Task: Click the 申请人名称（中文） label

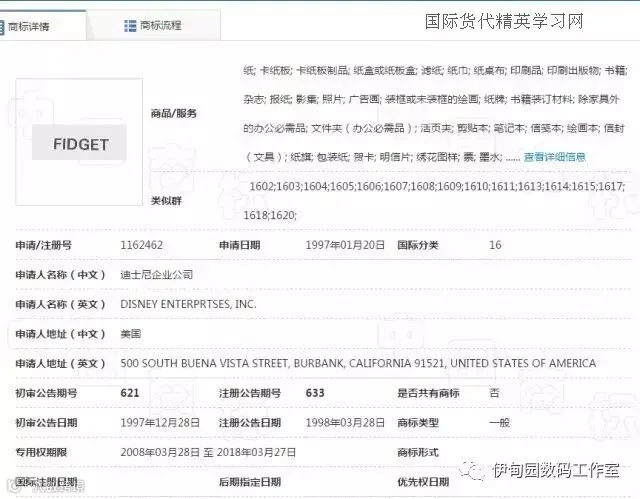Action: pyautogui.click(x=60, y=275)
